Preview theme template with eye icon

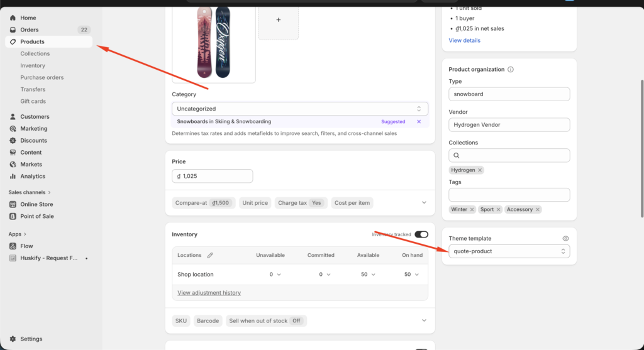(565, 239)
